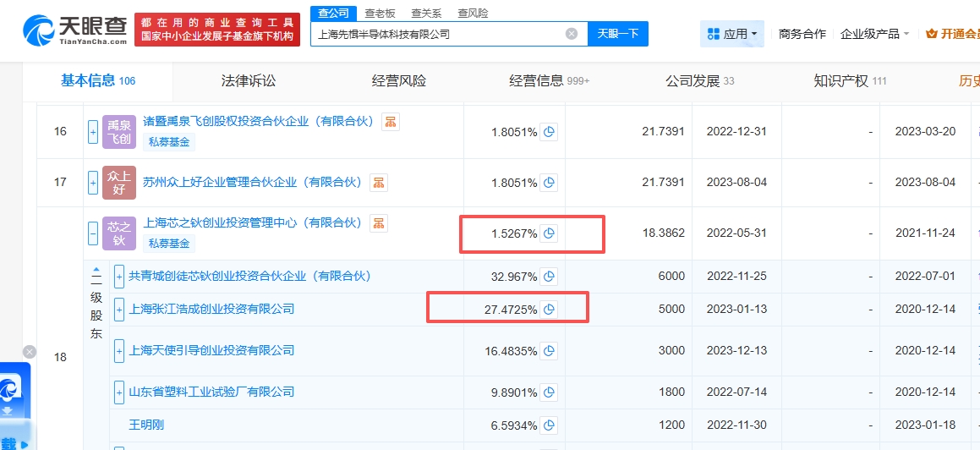Switch to the 查关系 search tab
Viewport: 980px width, 450px height.
(x=426, y=14)
